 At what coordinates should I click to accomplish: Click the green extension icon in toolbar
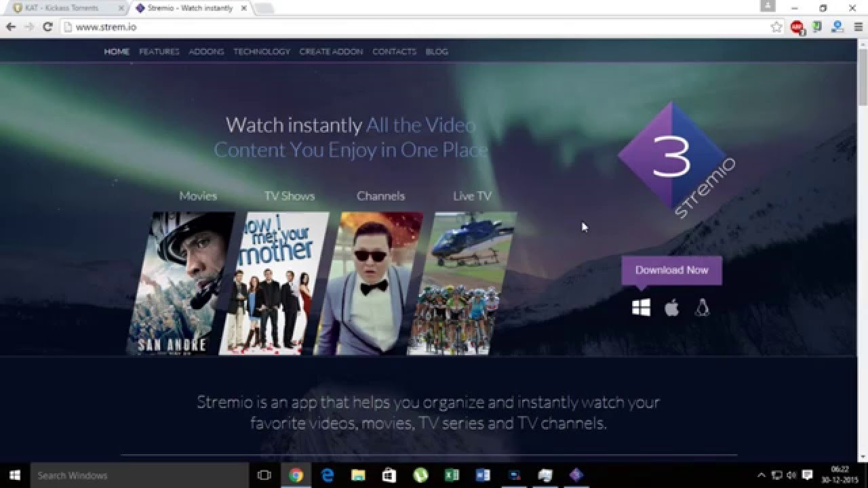(x=818, y=27)
